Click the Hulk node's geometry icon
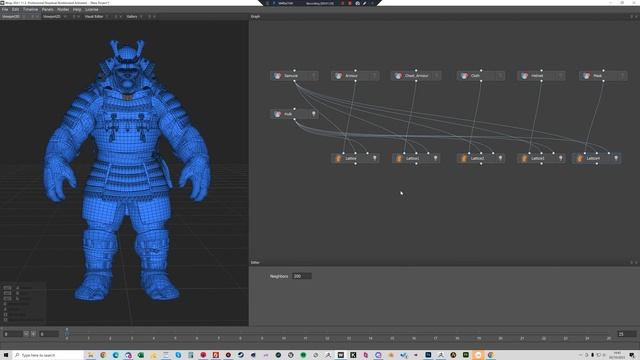Image resolution: width=640 pixels, height=360 pixels. 278,114
